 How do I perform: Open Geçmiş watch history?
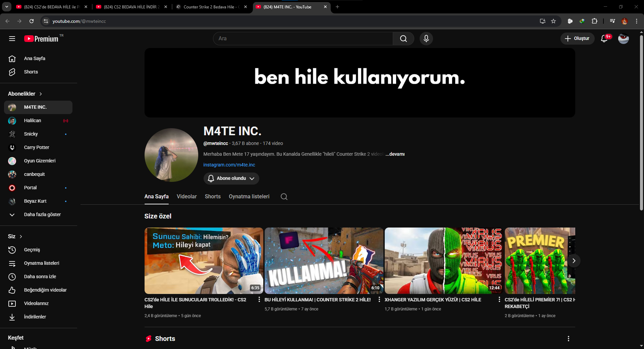[x=38, y=250]
